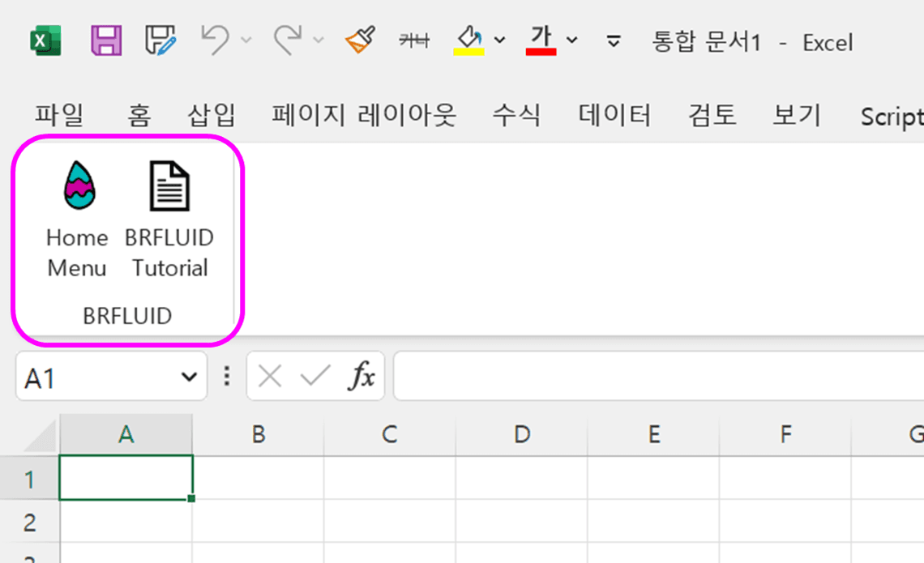The image size is (924, 563).
Task: Select column A header
Action: pos(126,435)
